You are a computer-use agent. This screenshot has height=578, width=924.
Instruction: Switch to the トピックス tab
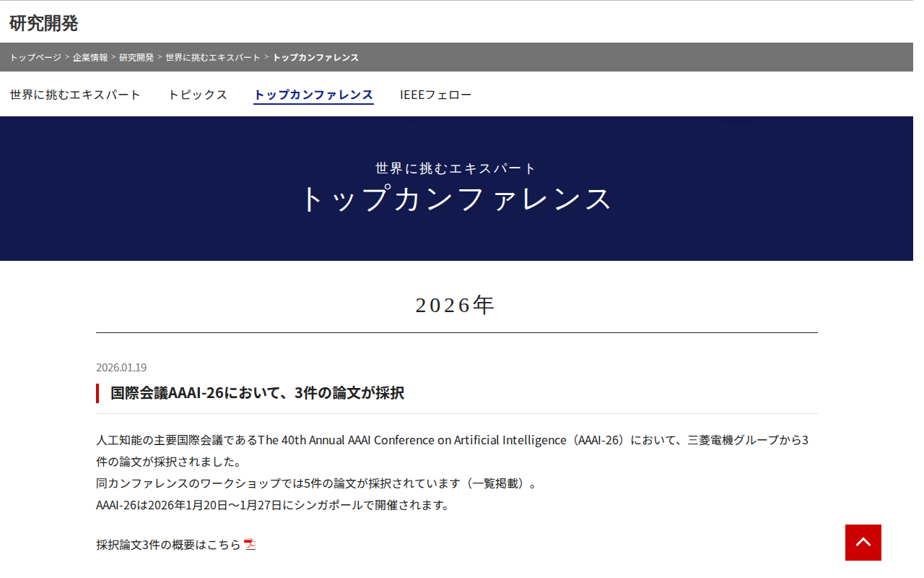tap(197, 95)
